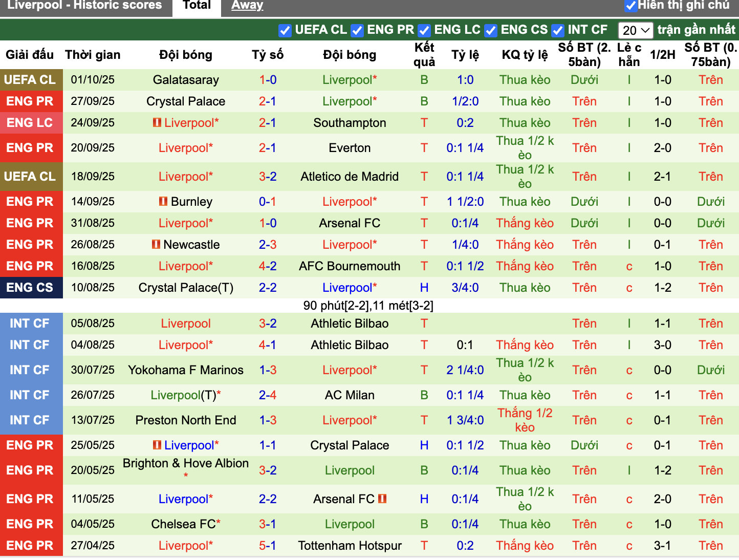Switch to the Total tab
This screenshot has height=560, width=739.
click(x=197, y=6)
